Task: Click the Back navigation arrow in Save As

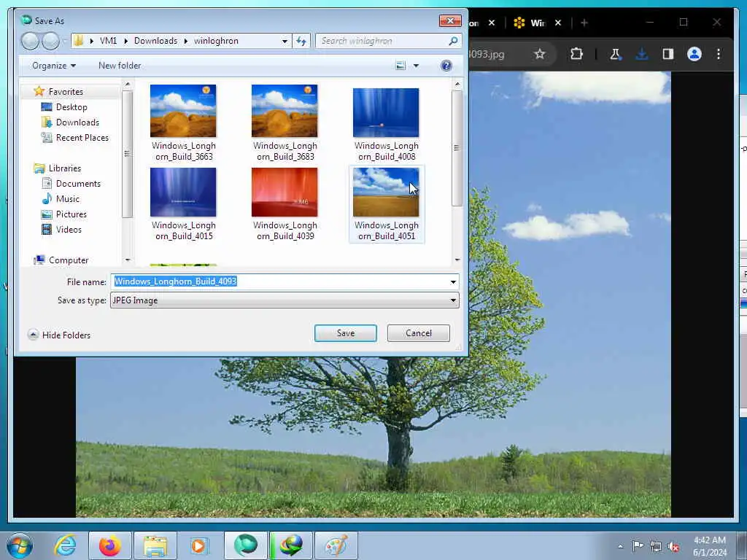Action: pyautogui.click(x=29, y=41)
